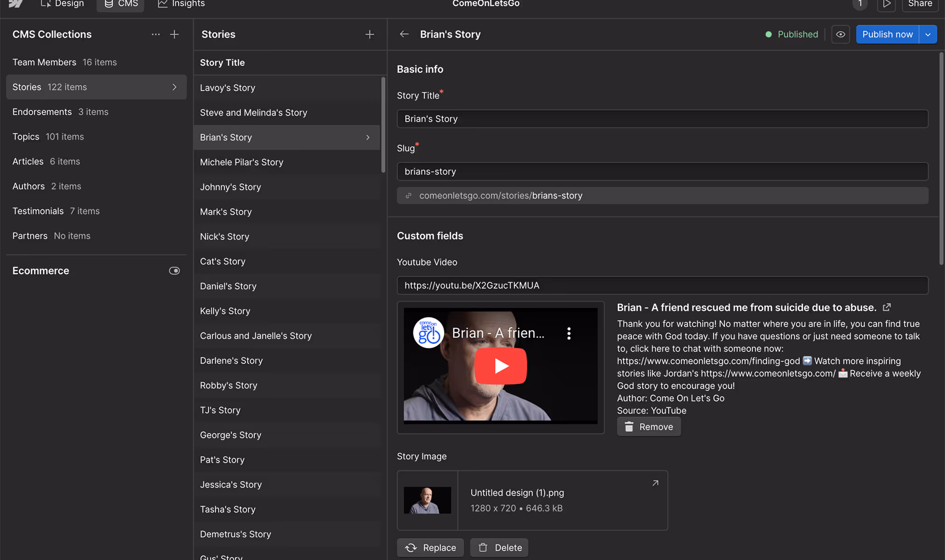945x560 pixels.
Task: Expand Publish now dropdown arrow
Action: 928,35
